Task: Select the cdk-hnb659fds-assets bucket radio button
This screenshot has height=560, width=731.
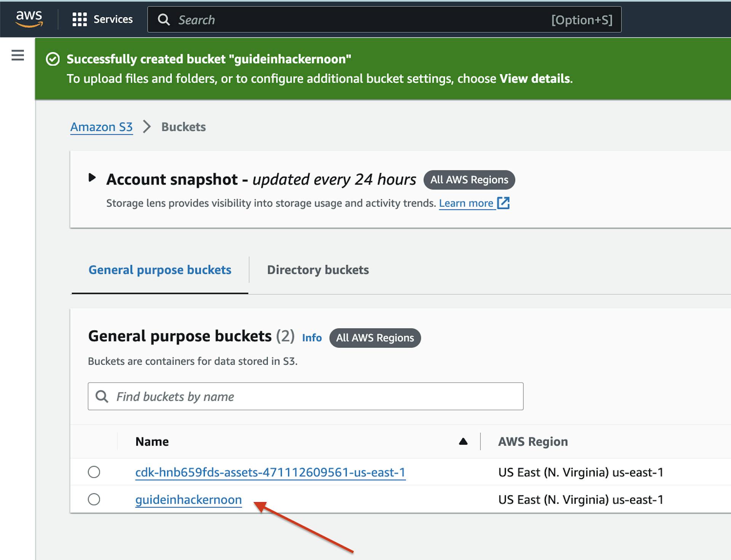Action: (x=94, y=472)
